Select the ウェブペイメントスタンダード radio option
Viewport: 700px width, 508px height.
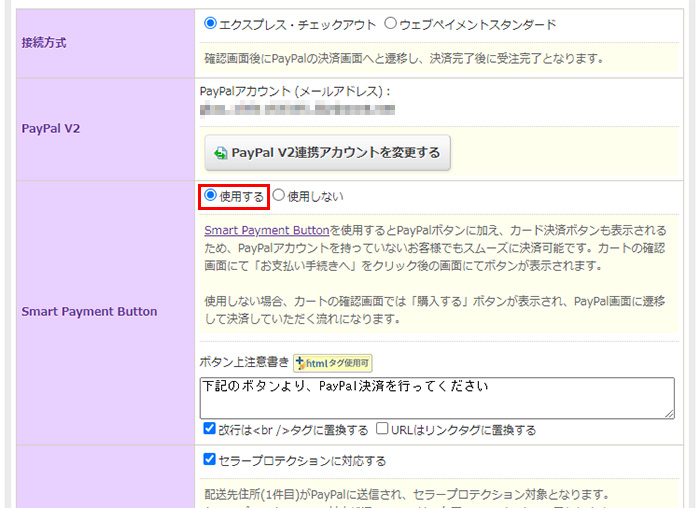pyautogui.click(x=390, y=23)
